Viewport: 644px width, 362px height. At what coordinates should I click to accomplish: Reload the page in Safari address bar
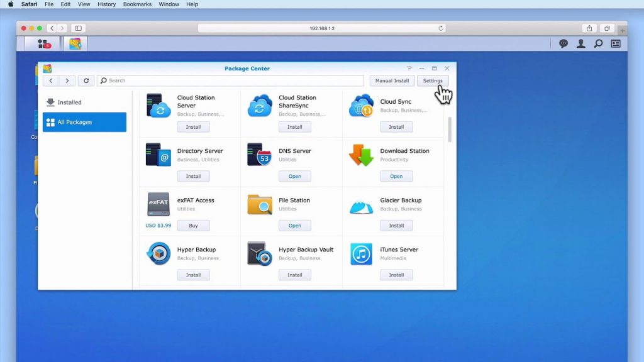441,28
